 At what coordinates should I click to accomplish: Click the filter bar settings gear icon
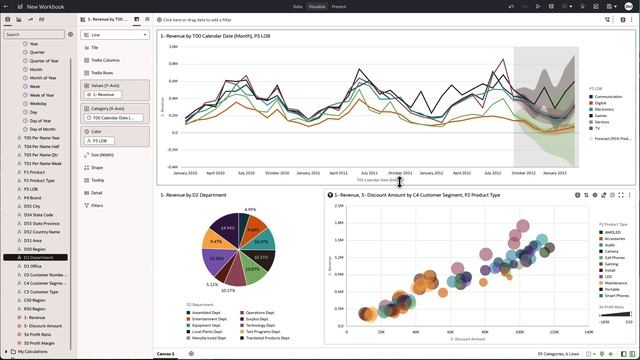coord(623,20)
